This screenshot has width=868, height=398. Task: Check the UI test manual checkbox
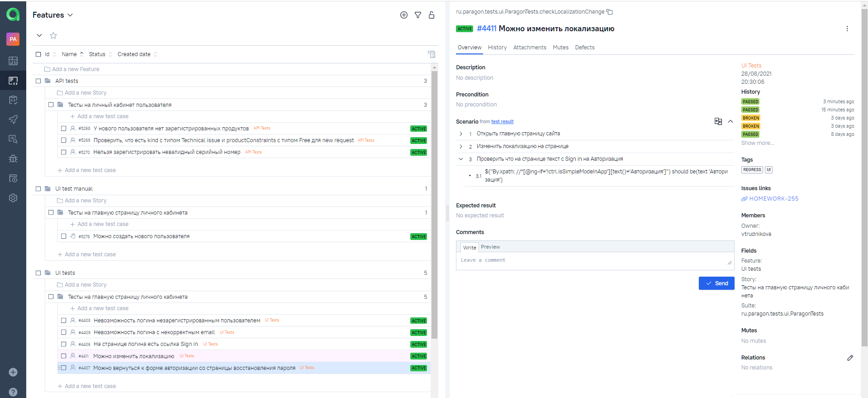(x=38, y=189)
